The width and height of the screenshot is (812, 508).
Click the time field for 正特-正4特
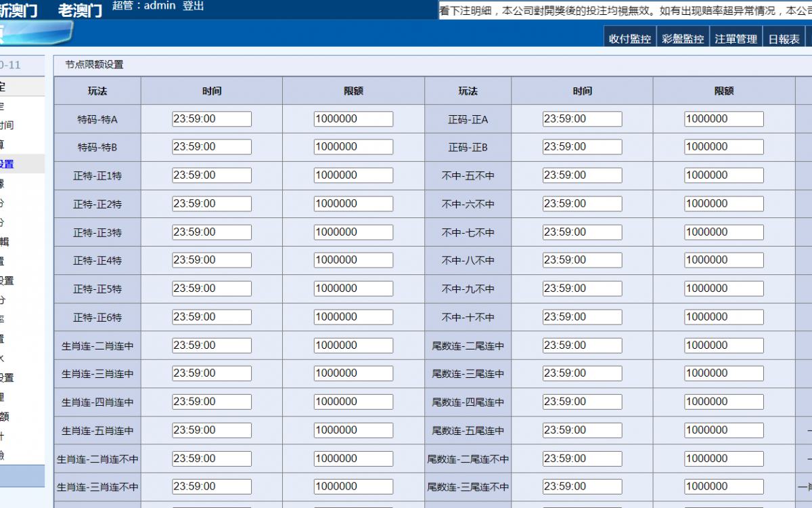click(212, 260)
